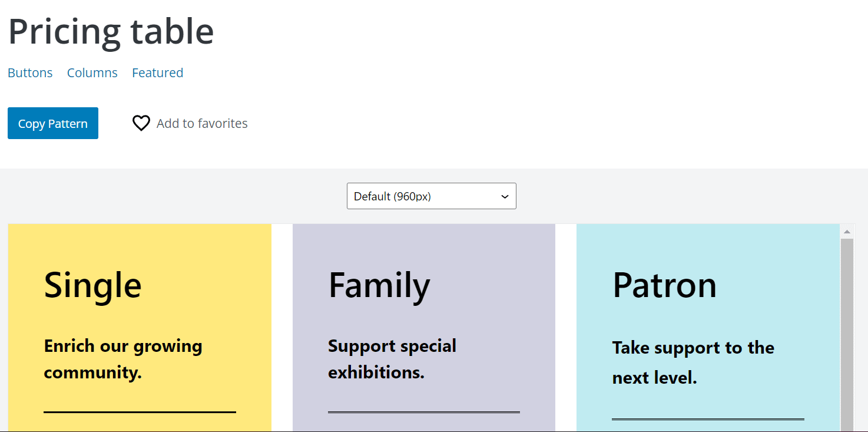The width and height of the screenshot is (868, 432).
Task: Click the Copy Pattern button
Action: (52, 123)
